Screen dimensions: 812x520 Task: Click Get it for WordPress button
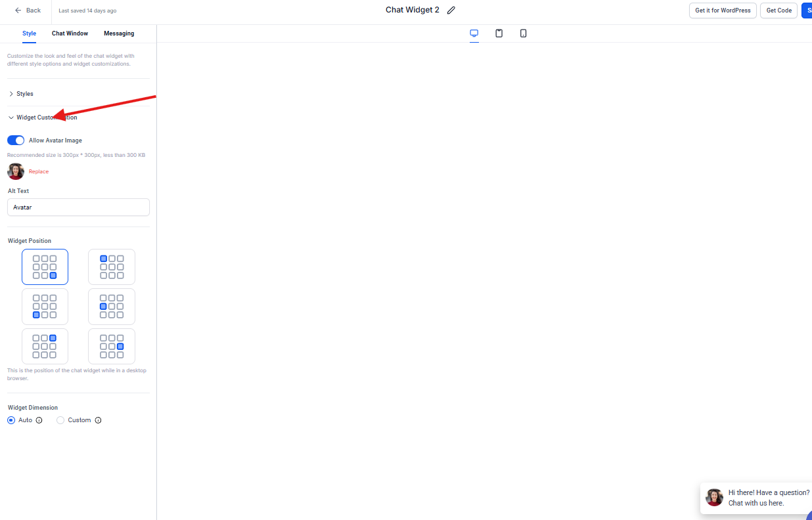pos(723,11)
